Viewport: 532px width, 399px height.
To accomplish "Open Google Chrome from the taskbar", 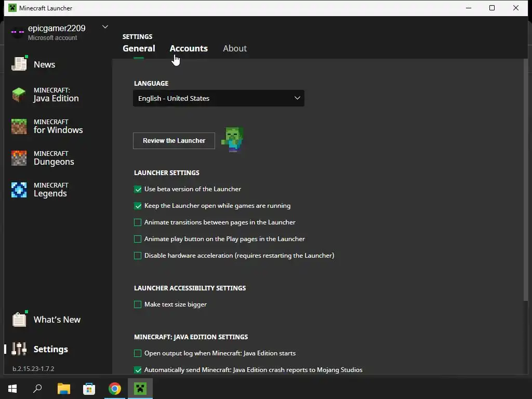I will click(x=115, y=389).
